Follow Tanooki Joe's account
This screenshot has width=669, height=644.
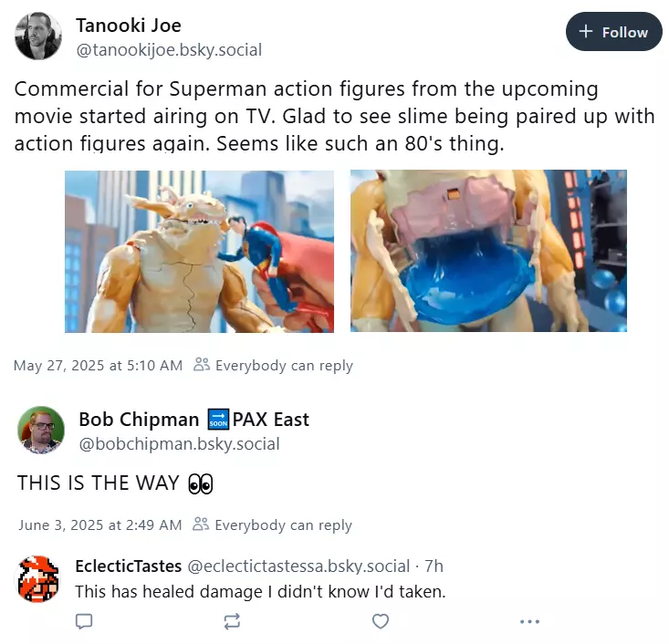pyautogui.click(x=613, y=32)
